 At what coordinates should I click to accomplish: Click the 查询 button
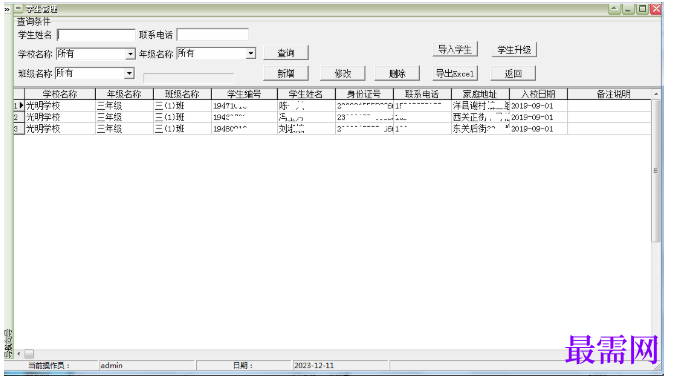pos(286,53)
